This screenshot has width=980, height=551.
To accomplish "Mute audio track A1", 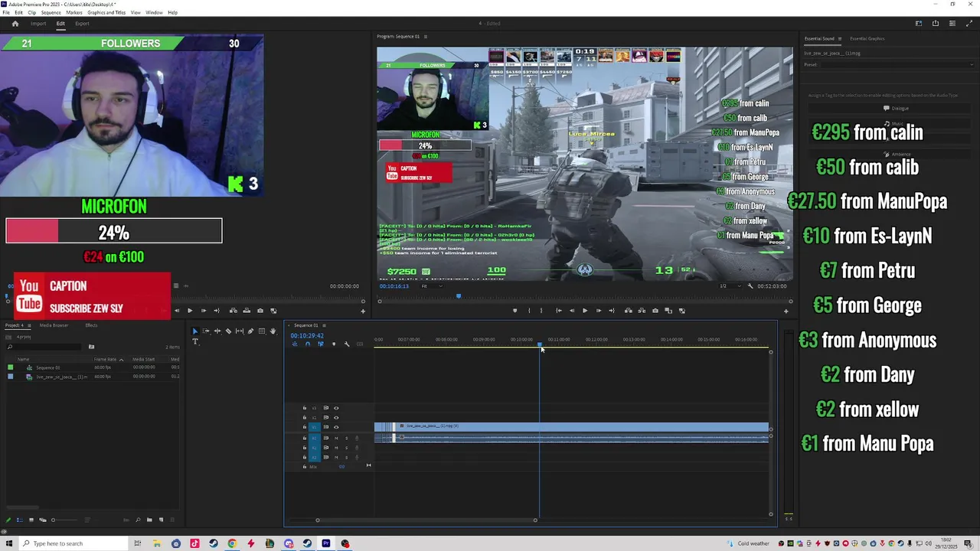I will point(336,439).
